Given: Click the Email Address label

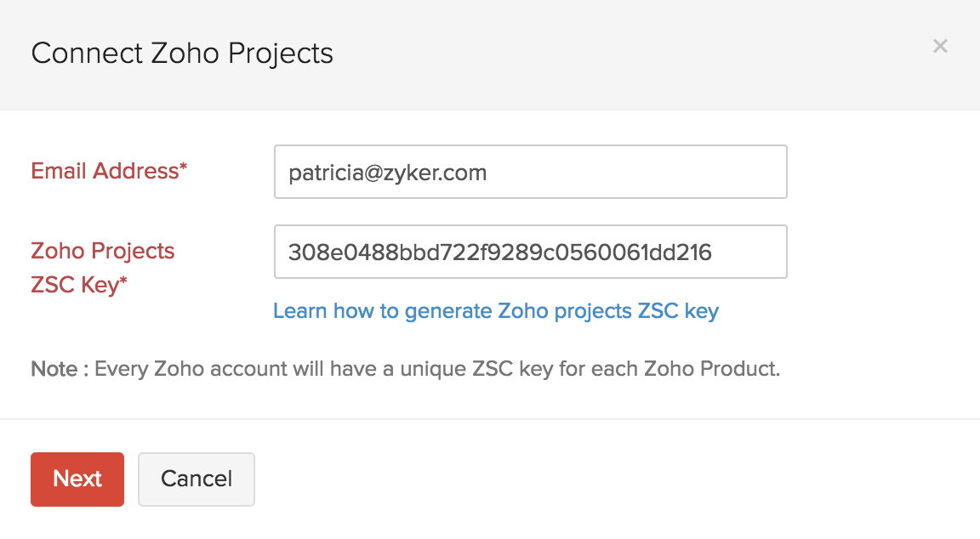Looking at the screenshot, I should pos(105,171).
